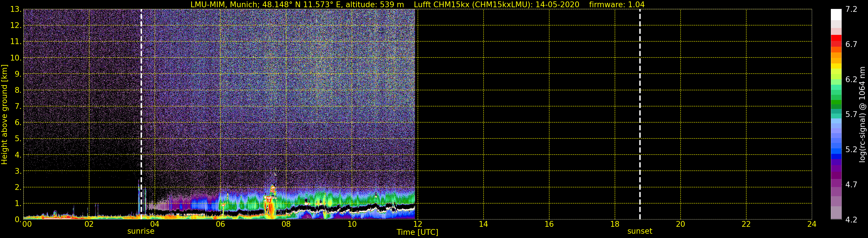The image size is (868, 238).
Task: Click the height tick label "1"
Action: point(18,203)
